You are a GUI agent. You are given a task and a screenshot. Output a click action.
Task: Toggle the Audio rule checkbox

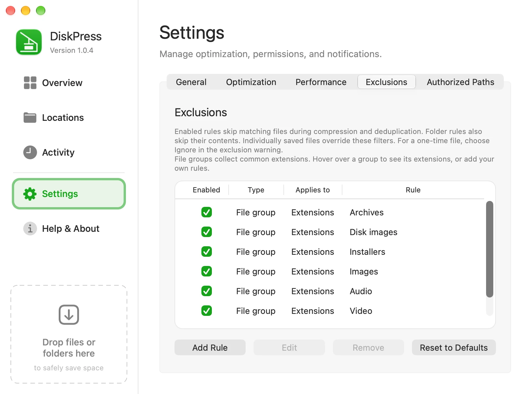pyautogui.click(x=207, y=291)
